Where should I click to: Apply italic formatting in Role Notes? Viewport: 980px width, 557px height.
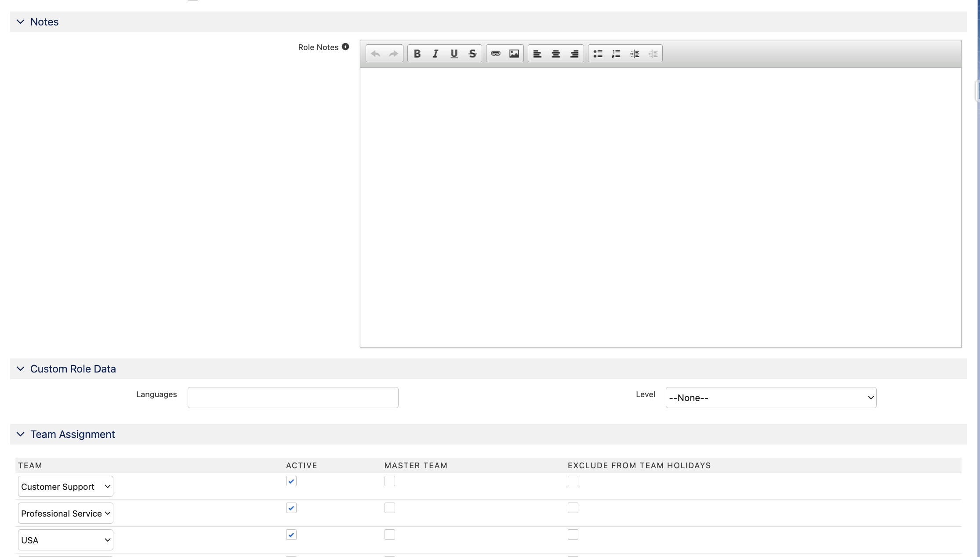tap(436, 54)
